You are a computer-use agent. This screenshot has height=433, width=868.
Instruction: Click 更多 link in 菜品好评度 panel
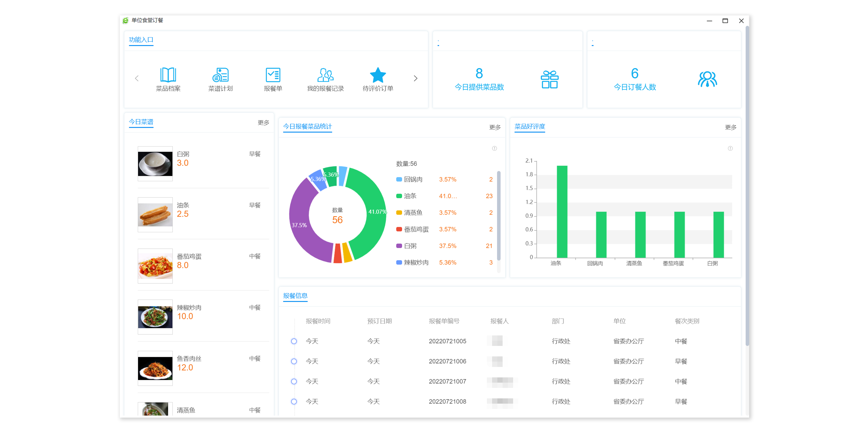(730, 127)
